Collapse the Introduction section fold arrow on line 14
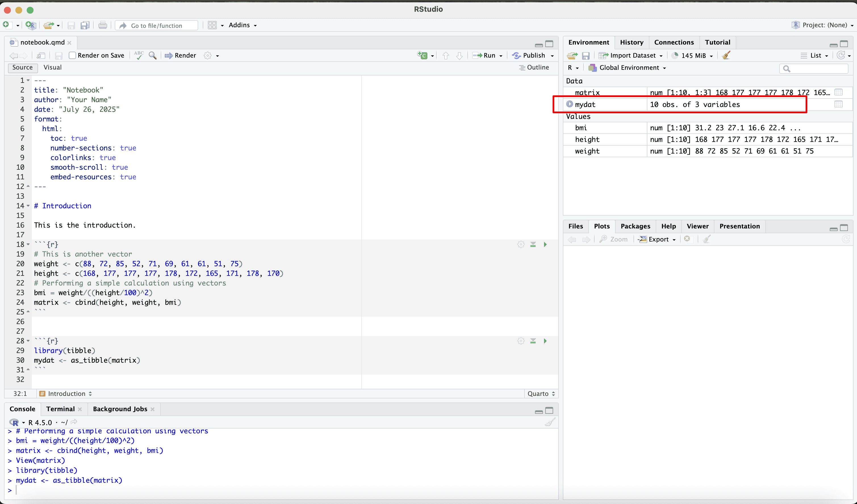Image resolution: width=857 pixels, height=504 pixels. [x=28, y=206]
